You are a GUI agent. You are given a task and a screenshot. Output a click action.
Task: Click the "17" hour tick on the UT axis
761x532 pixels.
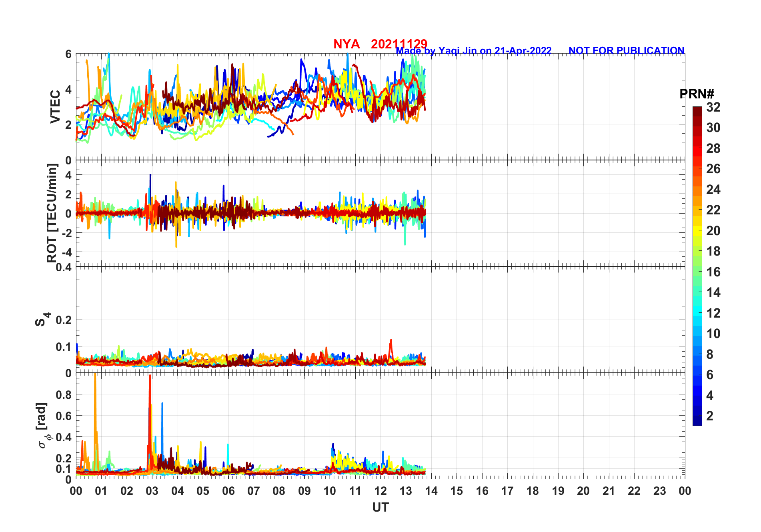[x=507, y=491]
